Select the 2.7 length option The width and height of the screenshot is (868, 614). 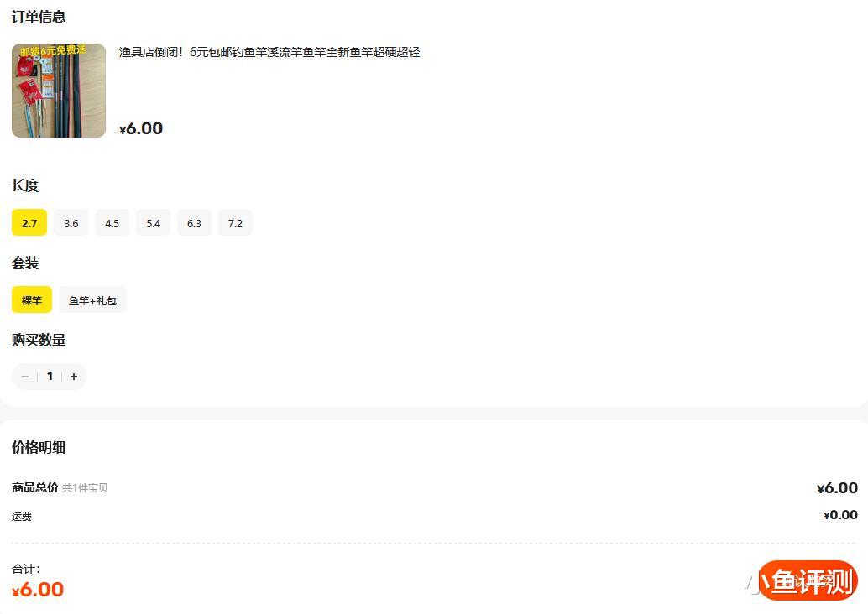[x=29, y=223]
